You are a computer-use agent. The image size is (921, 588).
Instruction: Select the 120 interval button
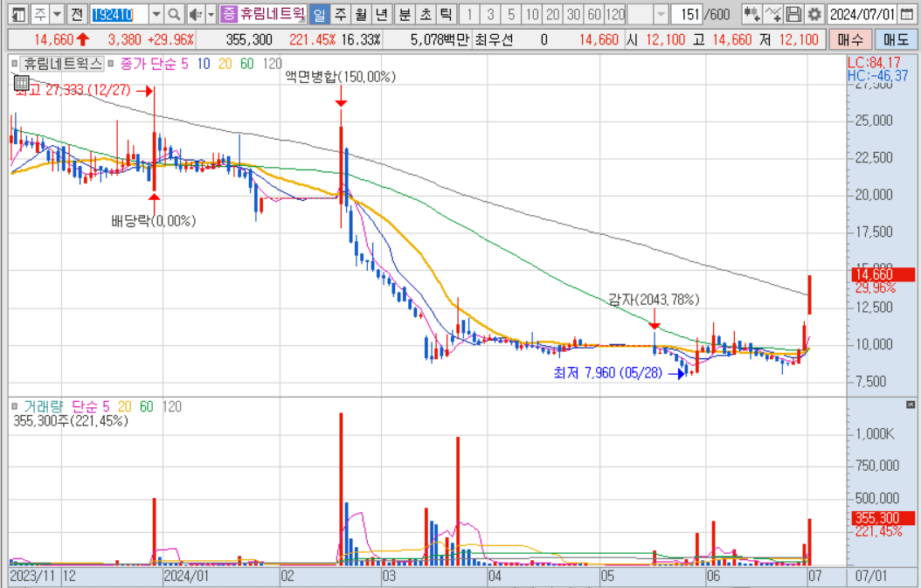pos(615,14)
